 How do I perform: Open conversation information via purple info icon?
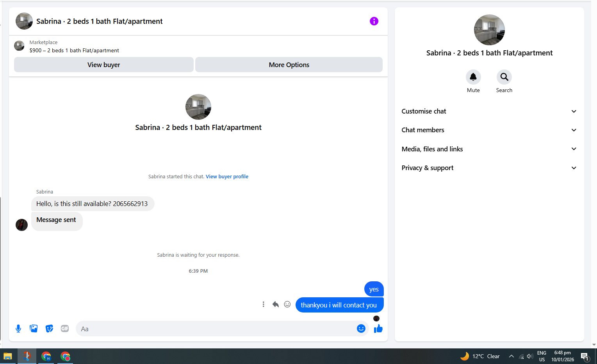tap(374, 21)
